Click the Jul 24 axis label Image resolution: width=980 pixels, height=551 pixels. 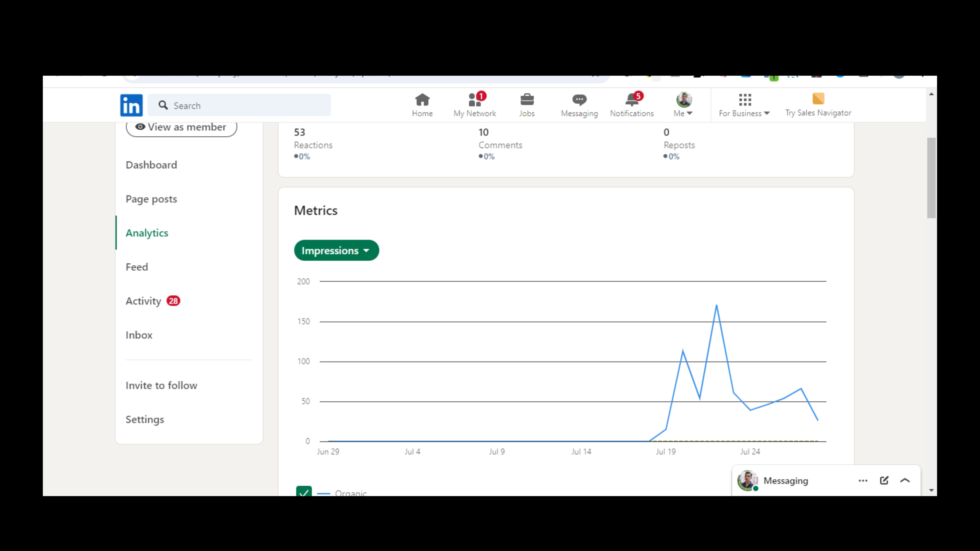pyautogui.click(x=750, y=452)
